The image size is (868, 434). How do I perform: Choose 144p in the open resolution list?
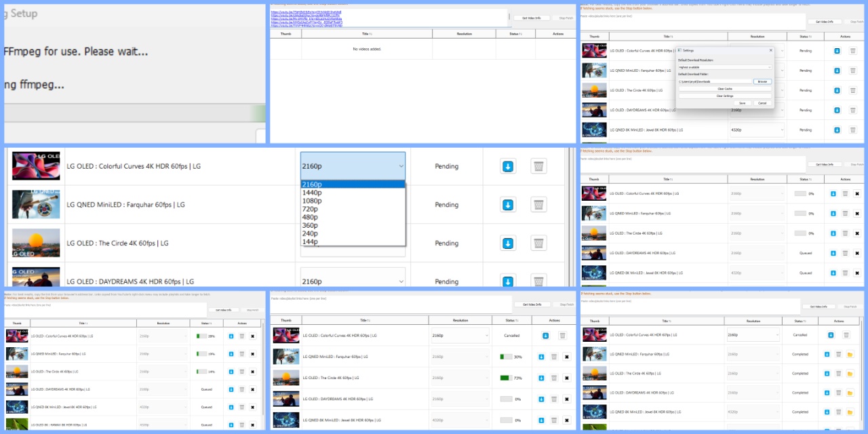click(x=353, y=241)
